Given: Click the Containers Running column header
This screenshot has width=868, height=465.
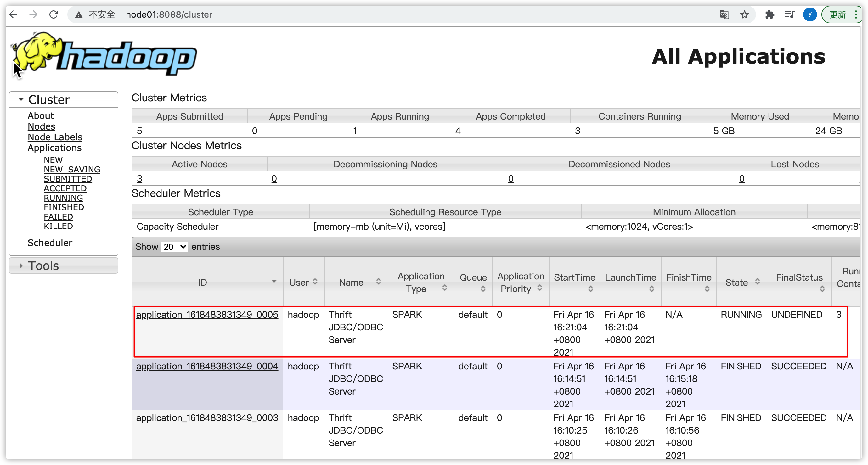Looking at the screenshot, I should (640, 116).
